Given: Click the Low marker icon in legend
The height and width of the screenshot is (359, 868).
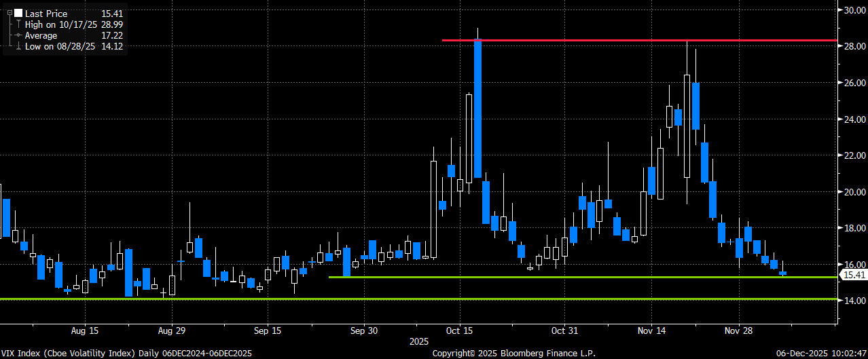Looking at the screenshot, I should click(x=17, y=46).
